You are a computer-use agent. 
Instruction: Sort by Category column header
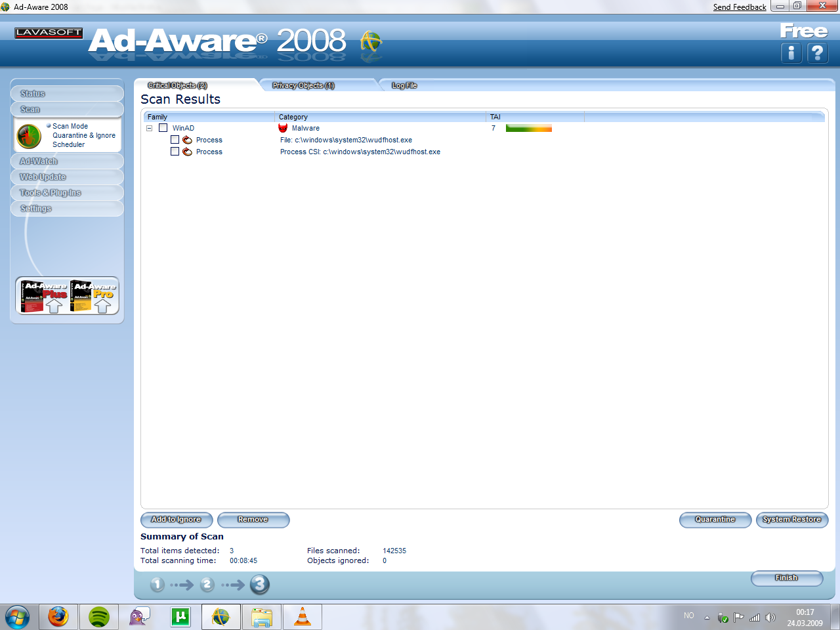[x=380, y=117]
